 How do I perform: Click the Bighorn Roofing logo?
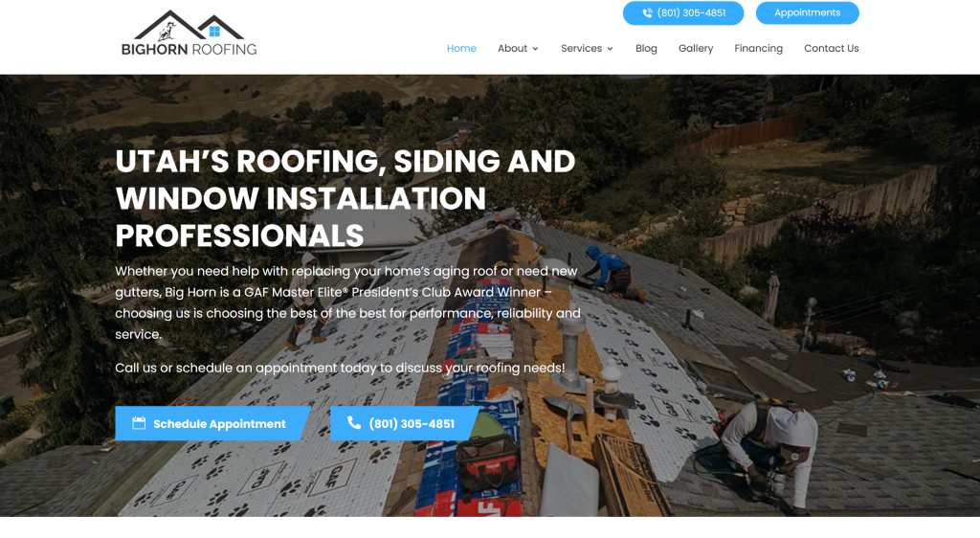coord(189,34)
